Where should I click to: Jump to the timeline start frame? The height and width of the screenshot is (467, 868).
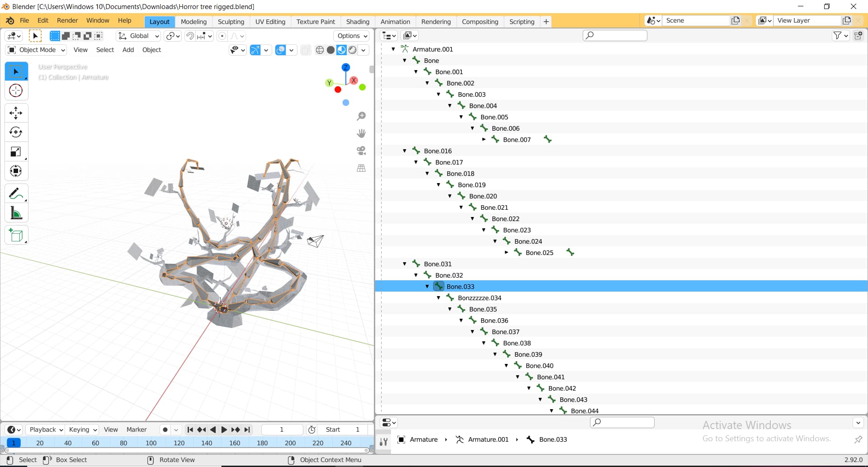pos(190,429)
